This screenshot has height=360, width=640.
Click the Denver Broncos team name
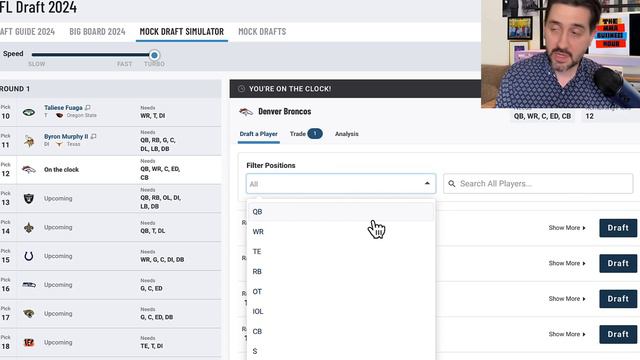[x=284, y=111]
